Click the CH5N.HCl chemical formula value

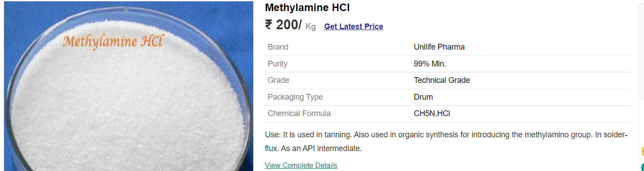[x=432, y=113]
